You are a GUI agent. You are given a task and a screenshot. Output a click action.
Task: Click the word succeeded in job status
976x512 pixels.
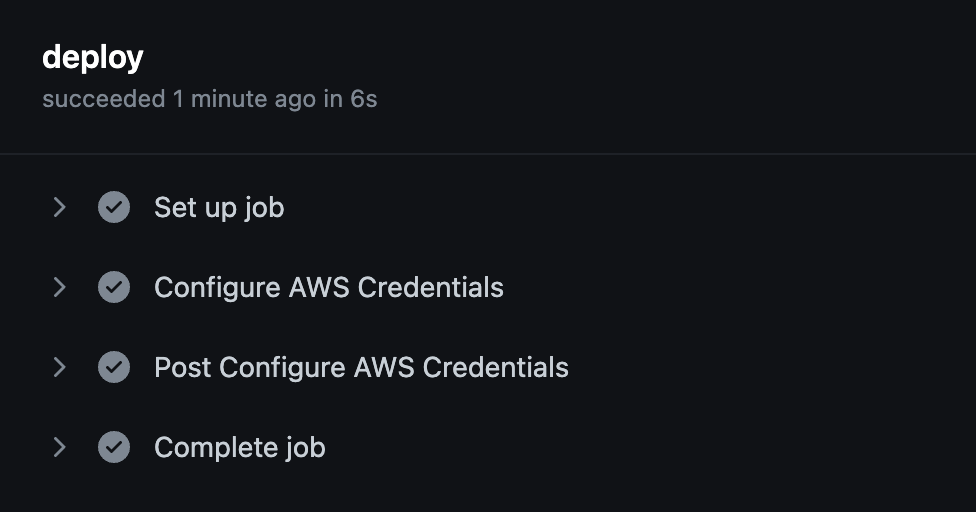[103, 99]
